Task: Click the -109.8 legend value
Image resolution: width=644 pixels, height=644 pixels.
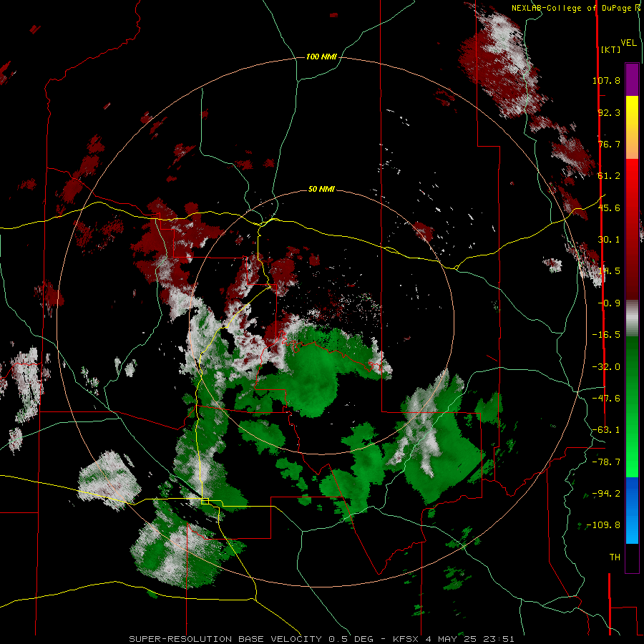Action: click(x=603, y=525)
